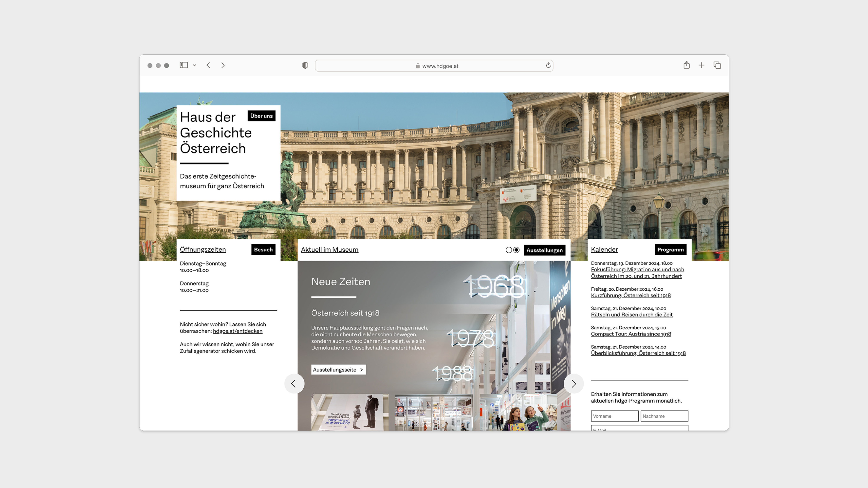Reload the page with the refresh icon
This screenshot has height=488, width=868.
point(548,65)
